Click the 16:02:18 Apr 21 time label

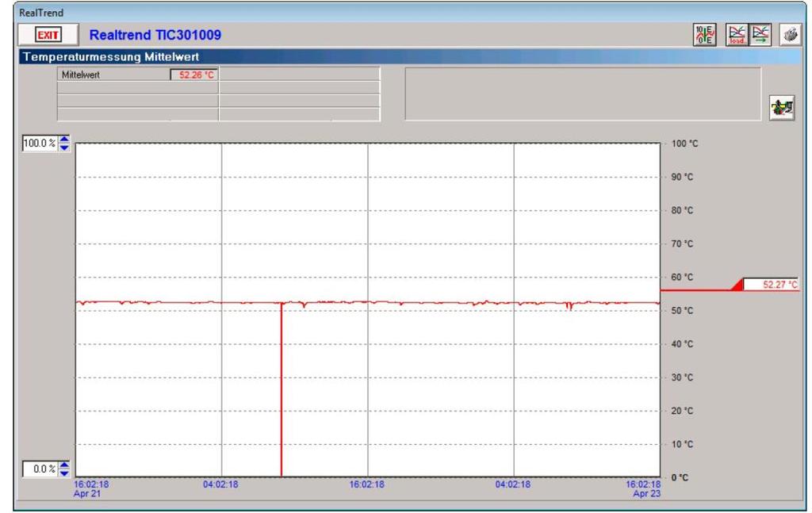pos(91,488)
